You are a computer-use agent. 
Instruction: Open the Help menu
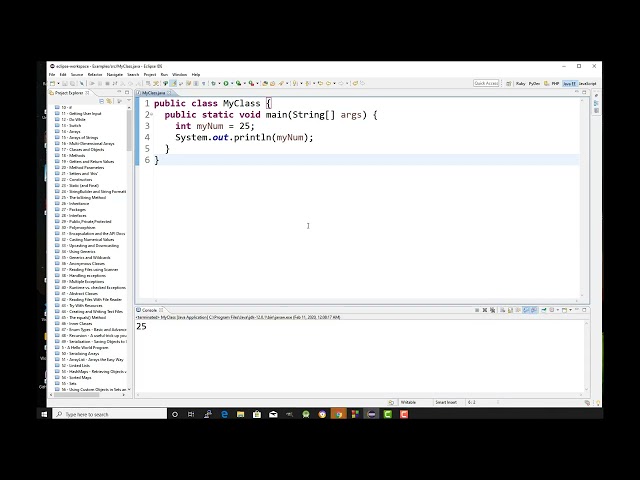(x=196, y=75)
